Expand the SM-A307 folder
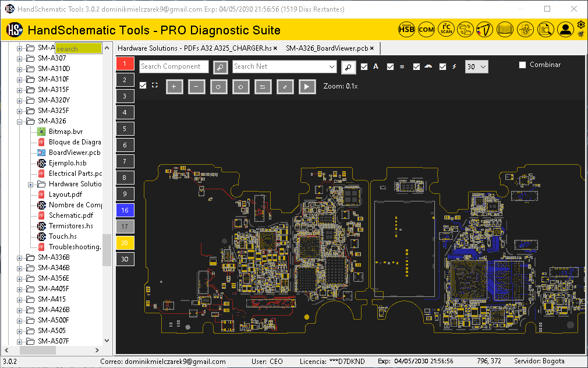This screenshot has height=368, width=588. (19, 59)
